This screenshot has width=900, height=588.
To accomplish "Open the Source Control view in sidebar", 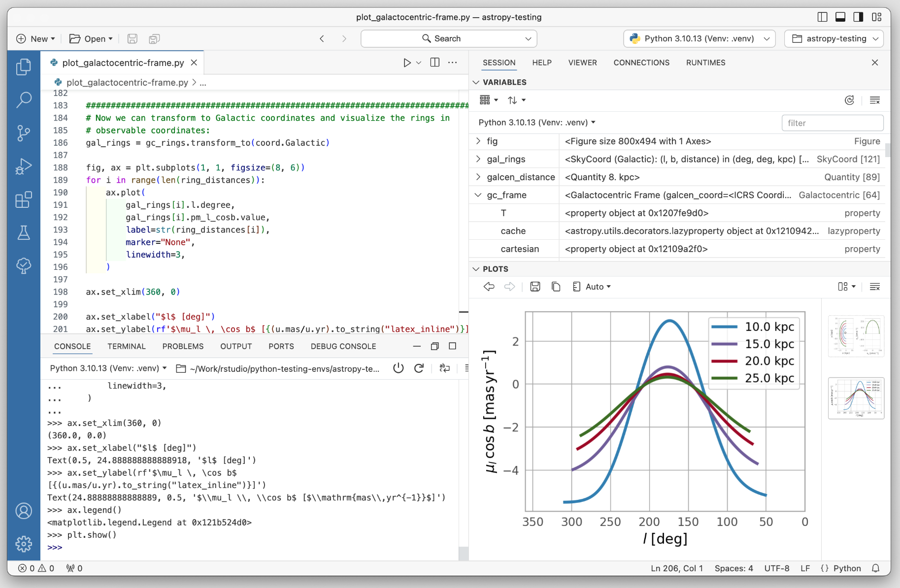I will (23, 133).
